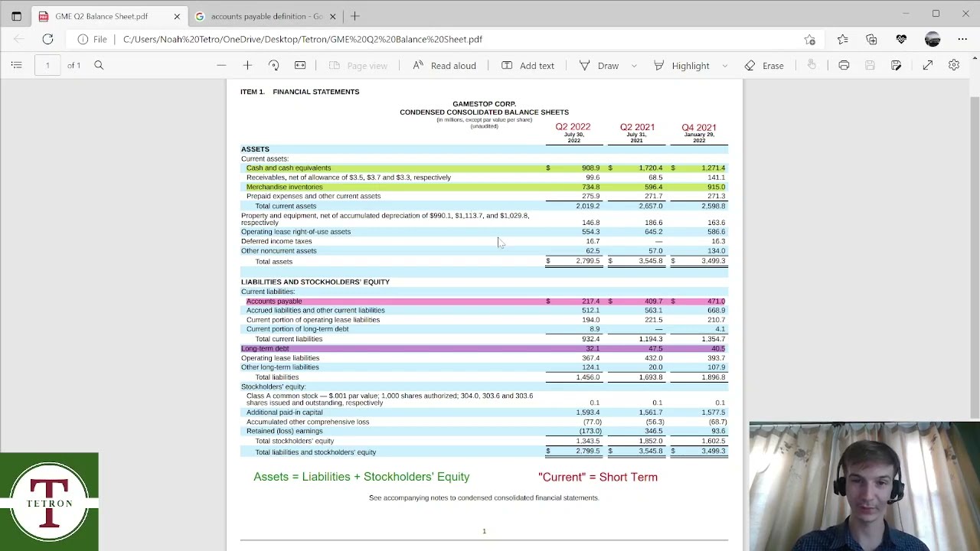Click the Total current liabilities label
The width and height of the screenshot is (980, 551).
pyautogui.click(x=289, y=339)
